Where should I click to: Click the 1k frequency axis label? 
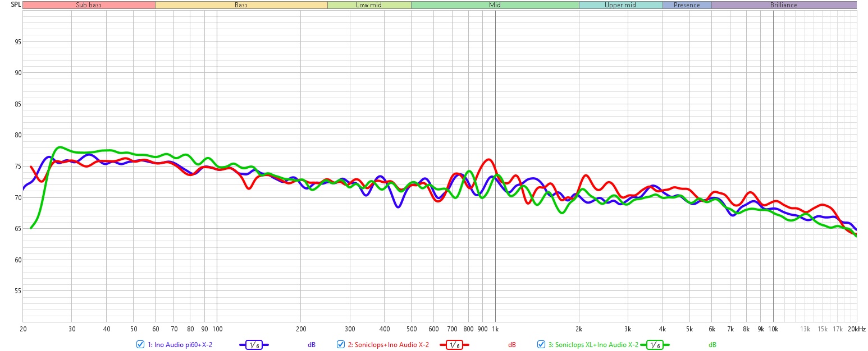pos(495,329)
